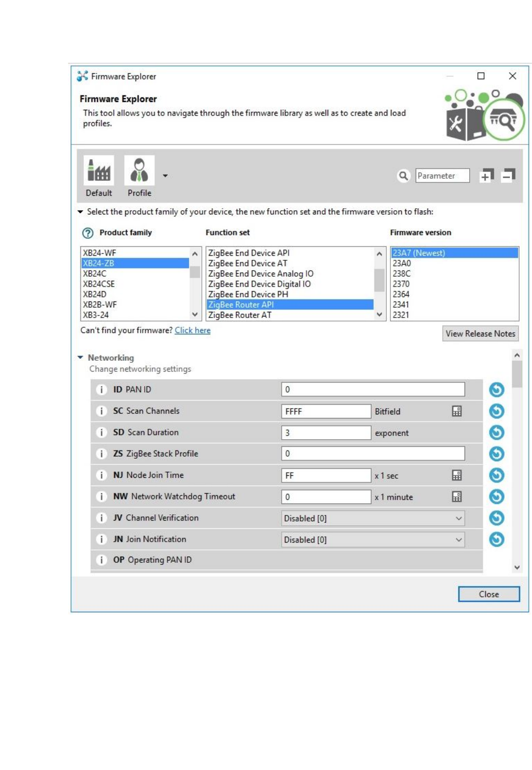Reset Scan Channels to default value

pos(496,411)
